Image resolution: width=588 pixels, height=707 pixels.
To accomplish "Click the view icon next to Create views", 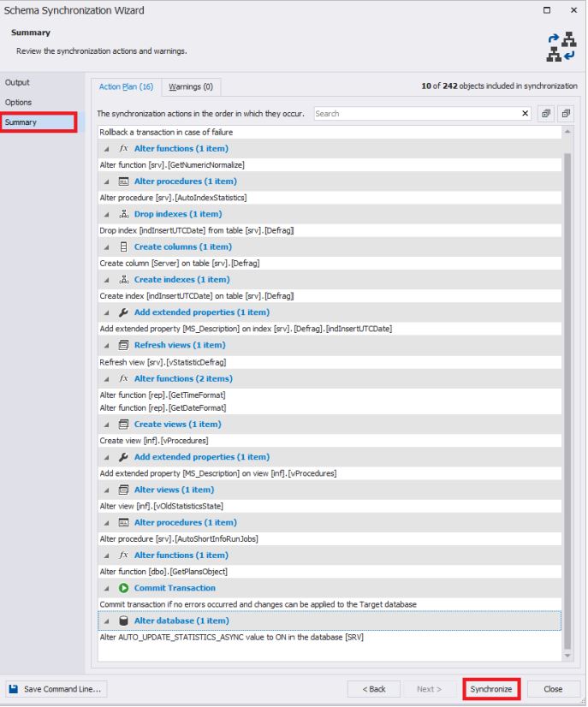I will 123,425.
